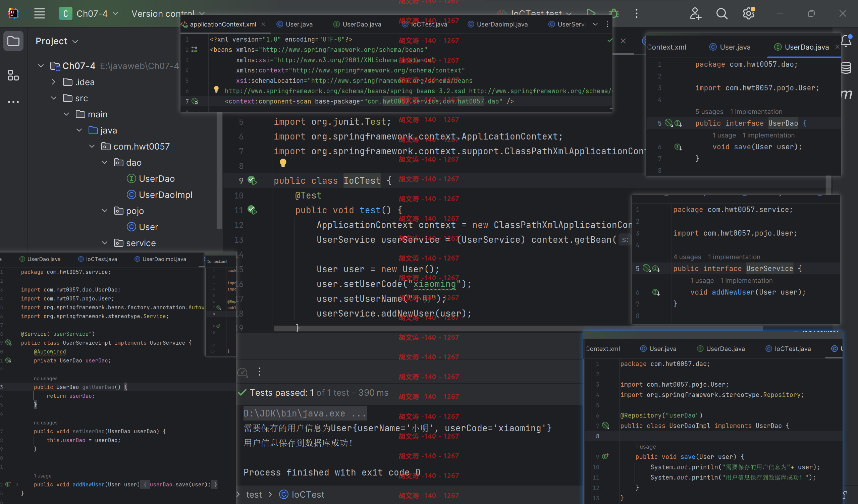Image resolution: width=858 pixels, height=504 pixels.
Task: Click the Spring bean gutter icon on XML line 7
Action: pos(195,101)
